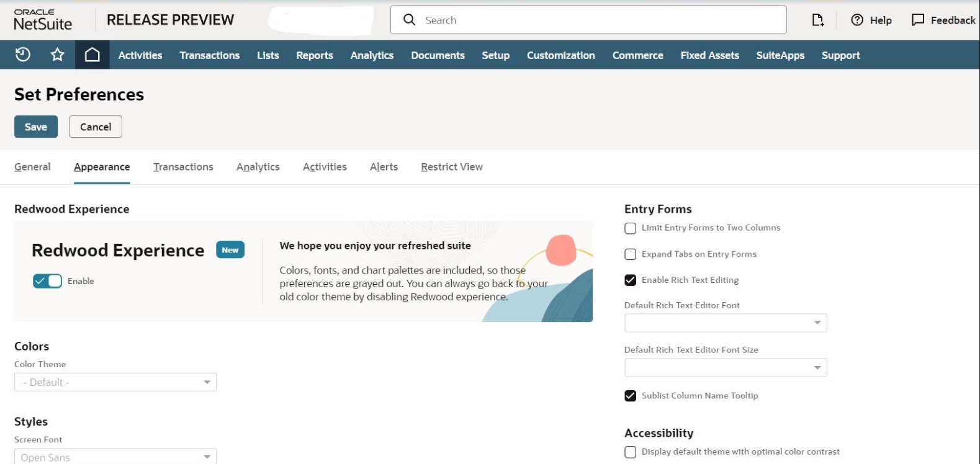Screen dimensions: 980x464
Task: Open Default Rich Text Editor Font Size dropdown
Action: point(726,367)
